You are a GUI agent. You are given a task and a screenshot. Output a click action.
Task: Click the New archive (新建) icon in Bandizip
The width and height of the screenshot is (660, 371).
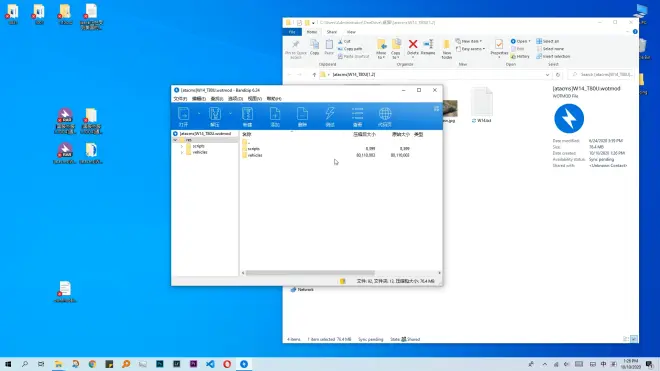click(247, 117)
